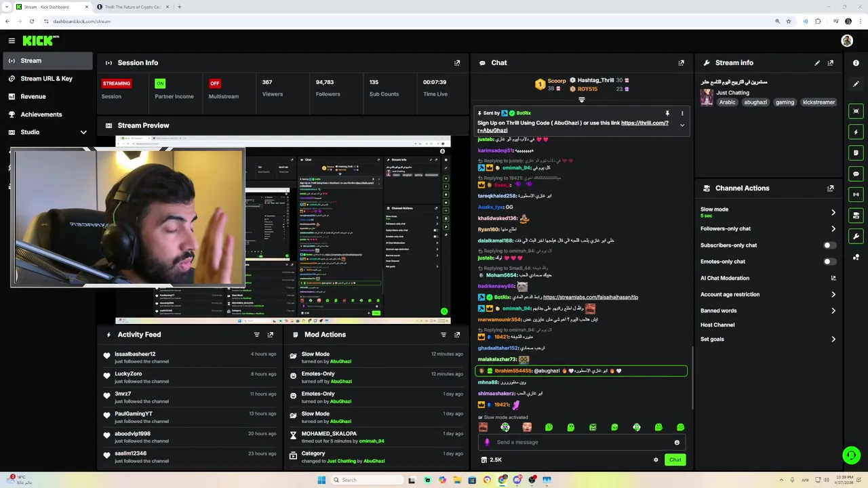868x488 pixels.
Task: Open Stream page in sidebar
Action: tap(47, 60)
